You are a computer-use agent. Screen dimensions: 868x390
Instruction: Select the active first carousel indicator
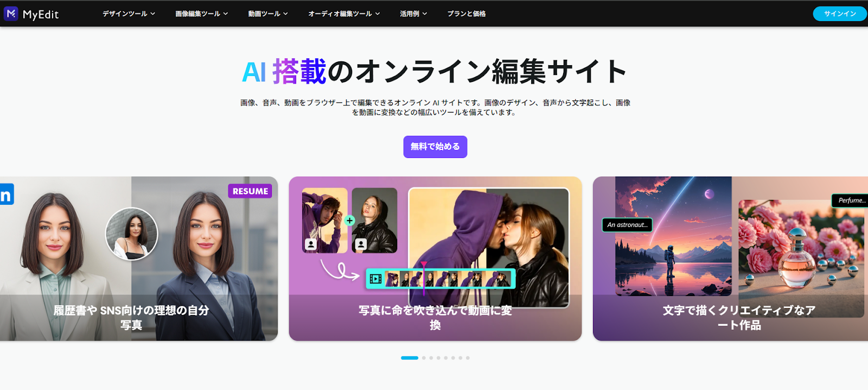pos(410,358)
